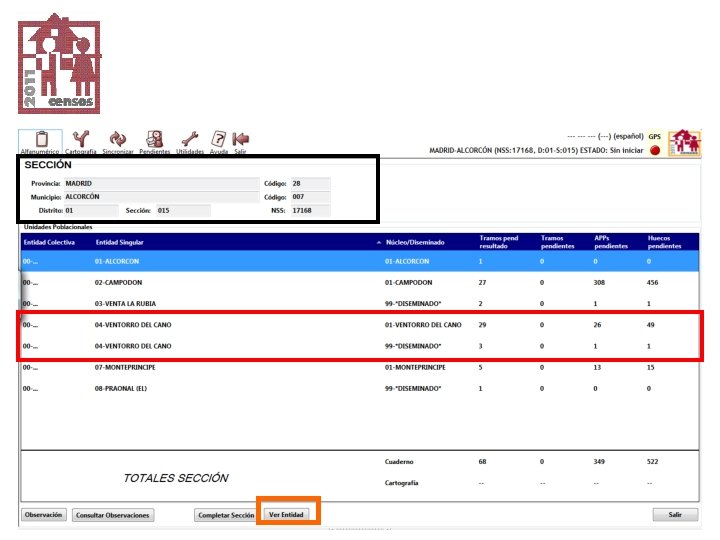Click the Ver Entidad button
This screenshot has height=540, width=720.
[286, 515]
